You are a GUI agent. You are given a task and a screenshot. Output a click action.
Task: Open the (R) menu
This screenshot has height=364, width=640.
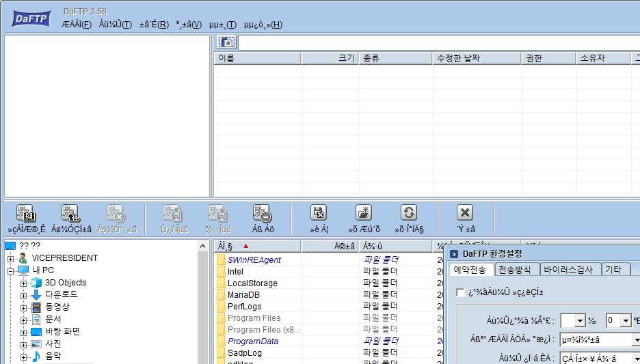(154, 25)
